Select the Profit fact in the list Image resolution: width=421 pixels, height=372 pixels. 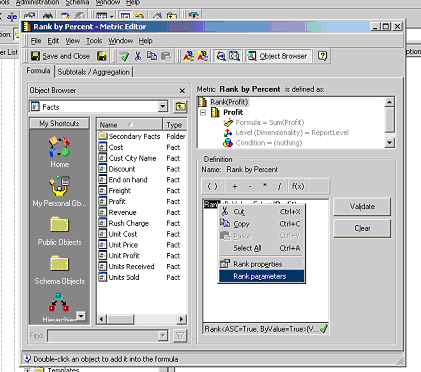(112, 201)
